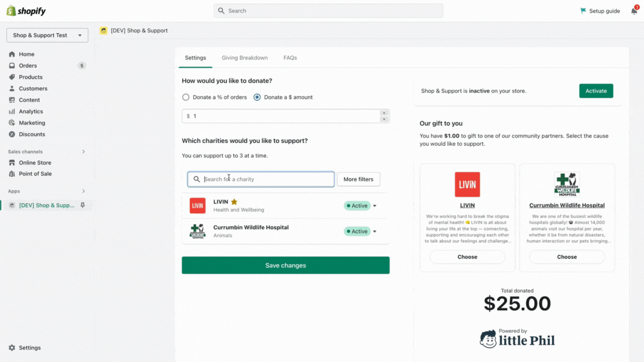
Task: Select Donate a $ amount option
Action: tap(257, 97)
